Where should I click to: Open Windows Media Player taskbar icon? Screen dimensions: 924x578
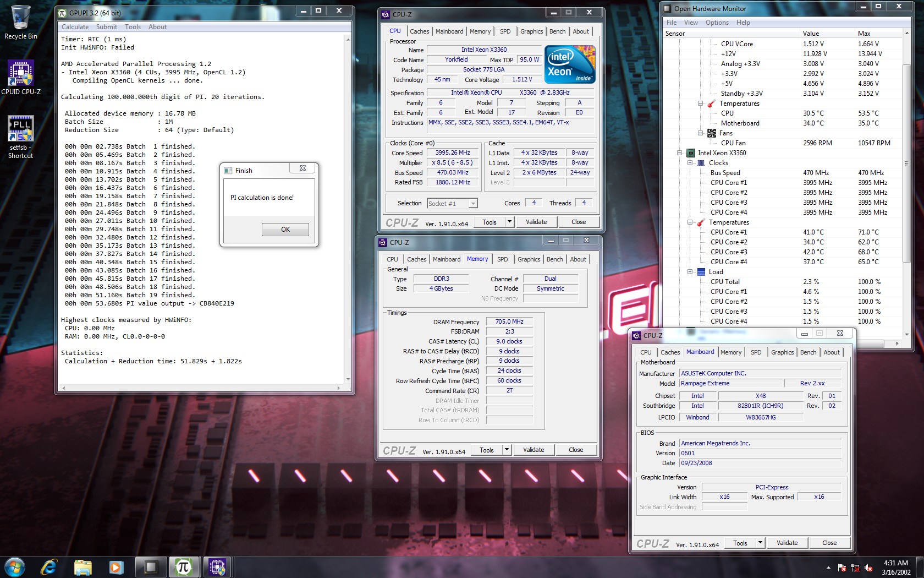pyautogui.click(x=116, y=567)
